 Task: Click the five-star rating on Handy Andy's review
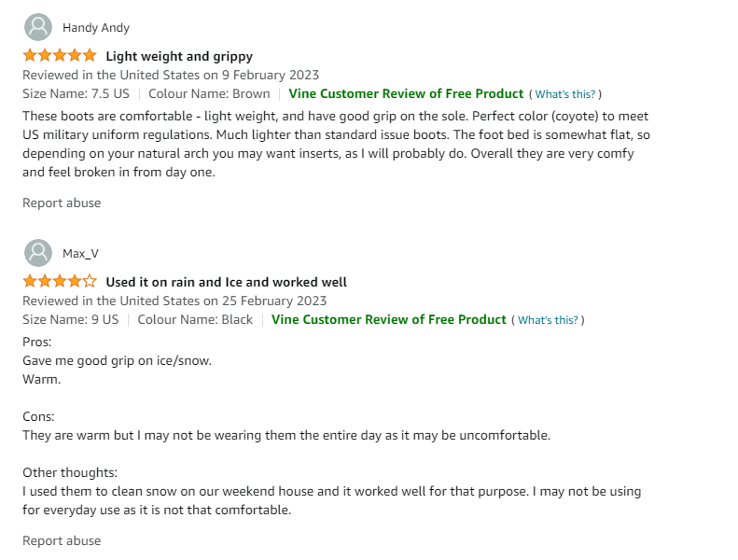(60, 56)
